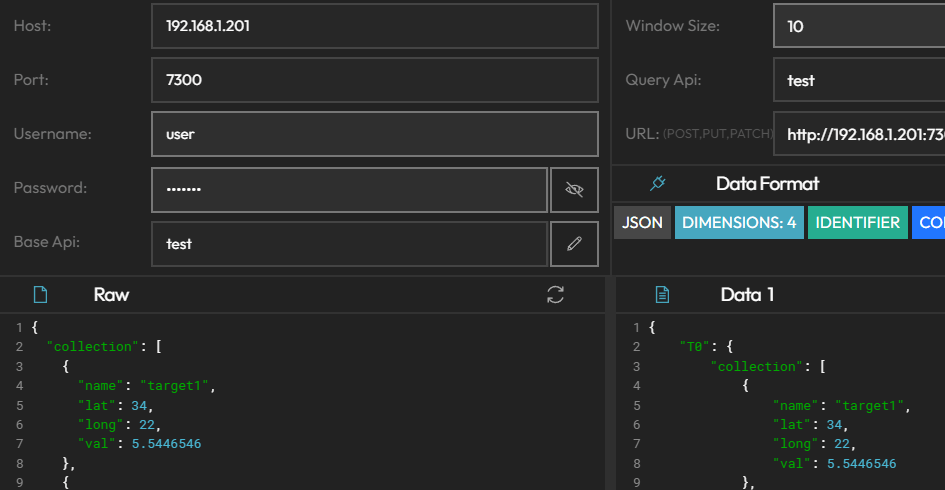Click the refresh icon in Raw panel
The image size is (945, 490).
point(556,294)
